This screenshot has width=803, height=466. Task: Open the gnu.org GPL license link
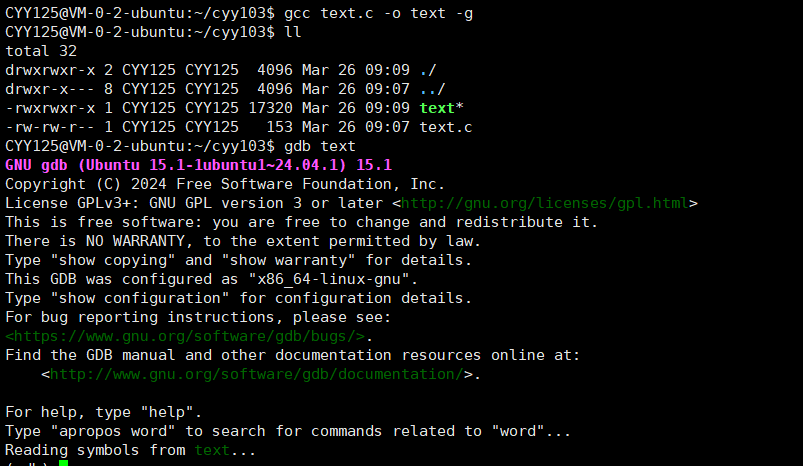545,203
